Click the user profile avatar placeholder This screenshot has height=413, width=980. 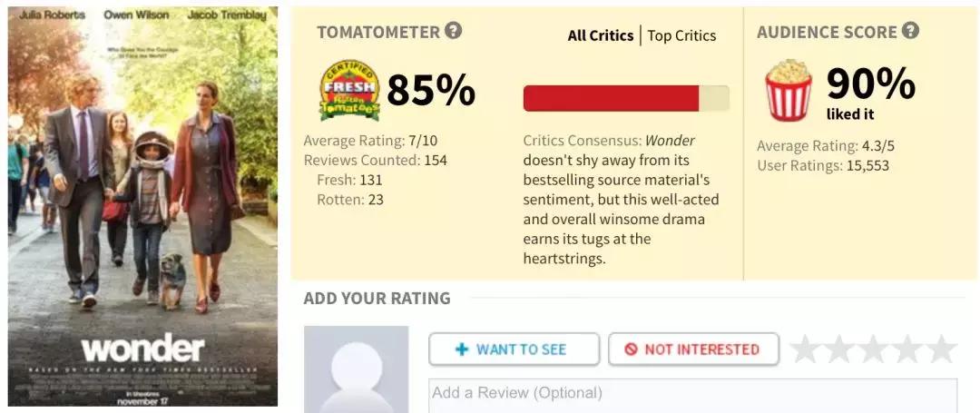(356, 369)
